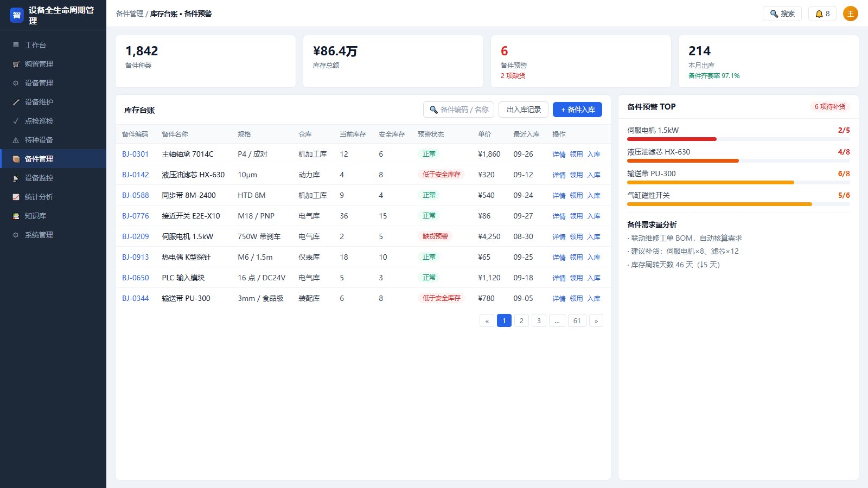Click the 设备管理 gear icon
Image resolution: width=868 pixels, height=488 pixels.
tap(16, 83)
